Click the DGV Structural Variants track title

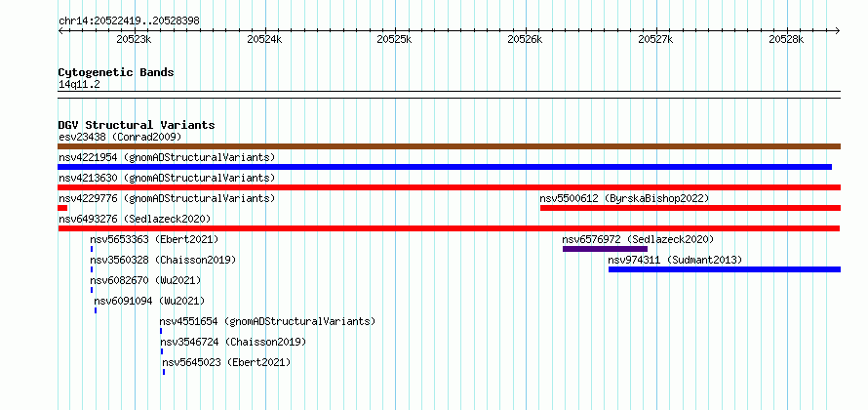(137, 125)
